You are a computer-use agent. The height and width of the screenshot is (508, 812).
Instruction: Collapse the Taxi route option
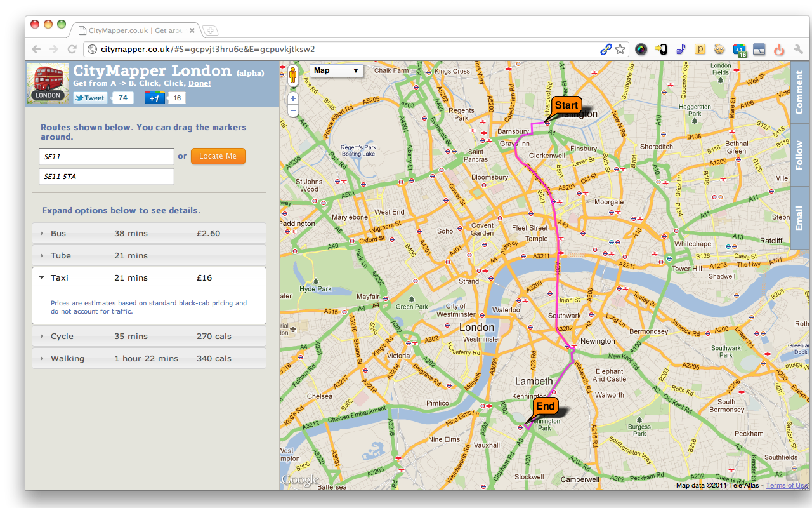tap(149, 277)
